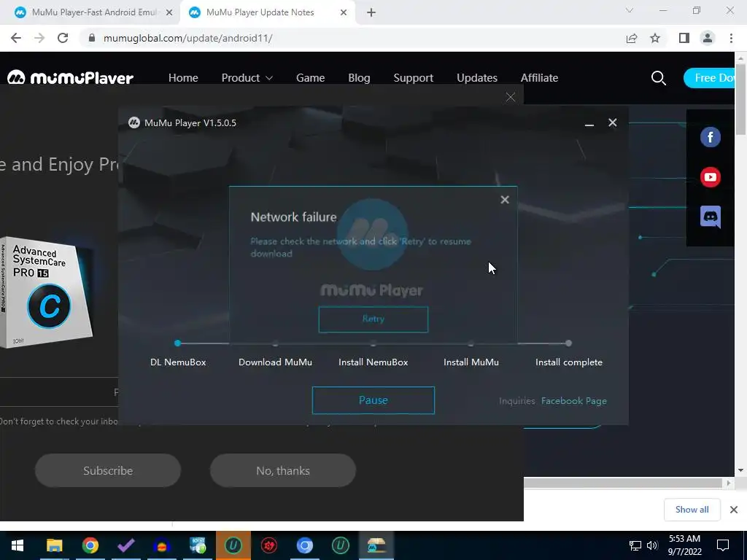The height and width of the screenshot is (560, 747).
Task: Go forward in browser history
Action: (x=39, y=38)
